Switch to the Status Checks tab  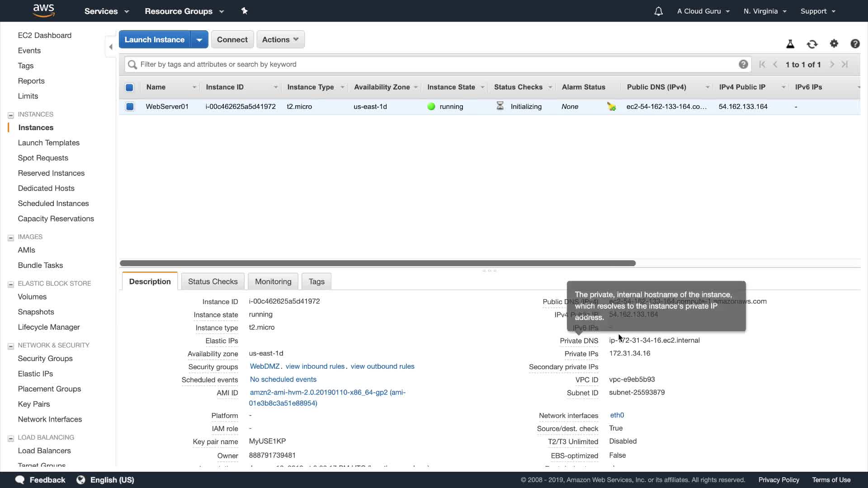point(212,282)
